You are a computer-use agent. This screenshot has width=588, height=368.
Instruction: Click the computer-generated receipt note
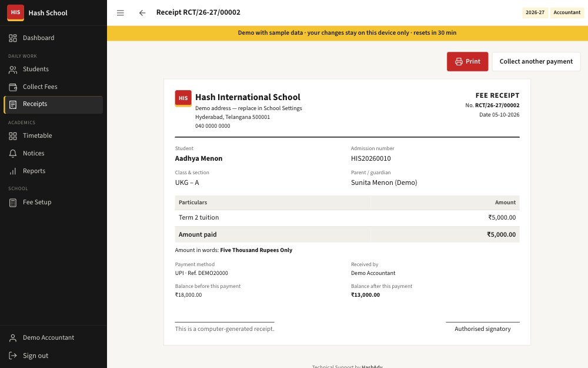coord(224,329)
